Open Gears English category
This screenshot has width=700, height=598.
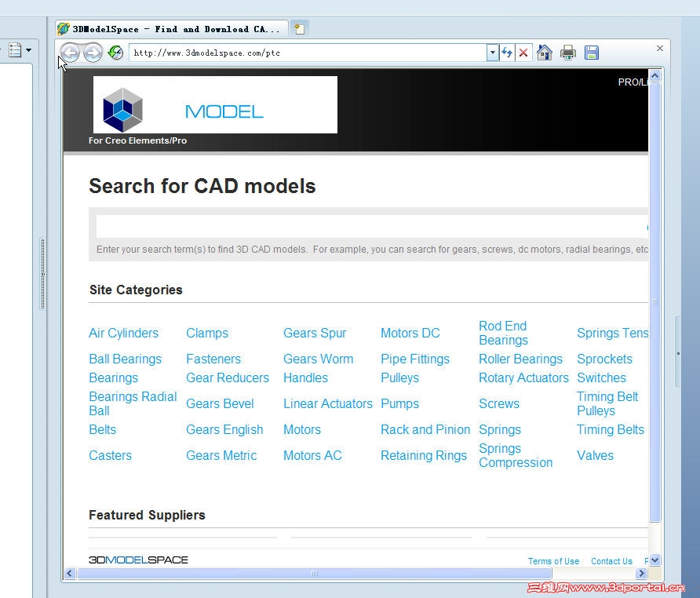(224, 429)
